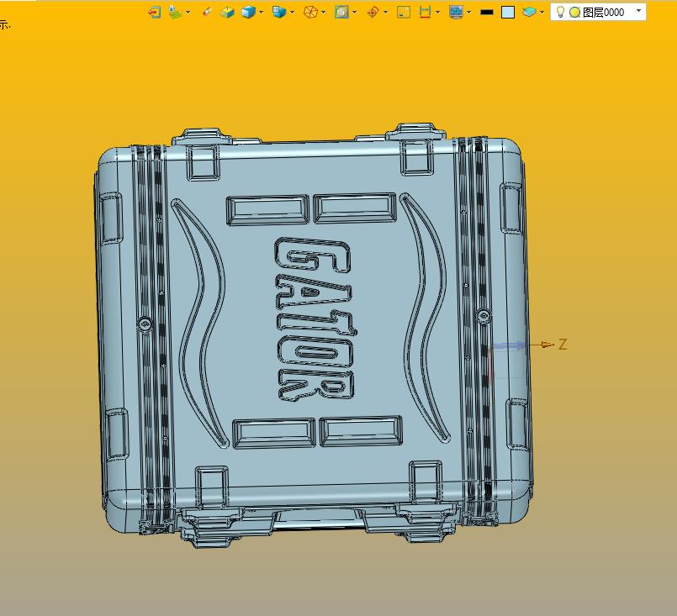Expand the wireframe polyhedron dropdown arrow
The height and width of the screenshot is (616, 677).
click(324, 12)
